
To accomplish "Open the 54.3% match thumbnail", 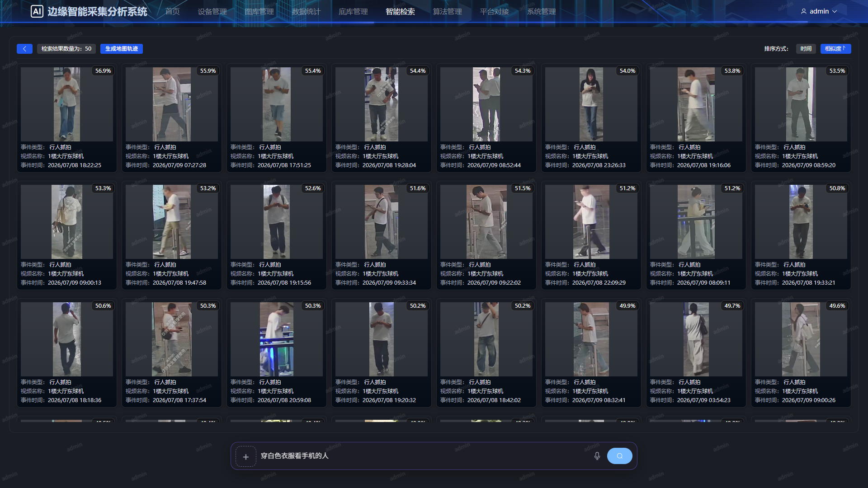I will tap(486, 104).
